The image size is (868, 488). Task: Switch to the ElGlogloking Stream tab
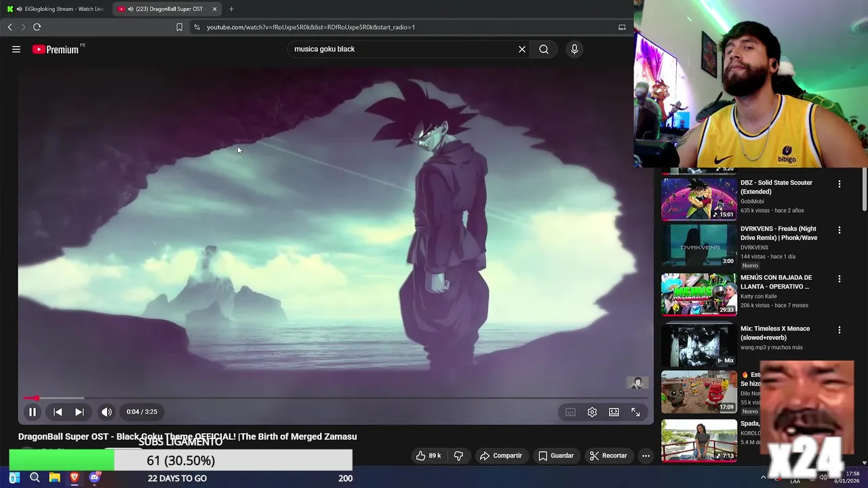[x=56, y=9]
